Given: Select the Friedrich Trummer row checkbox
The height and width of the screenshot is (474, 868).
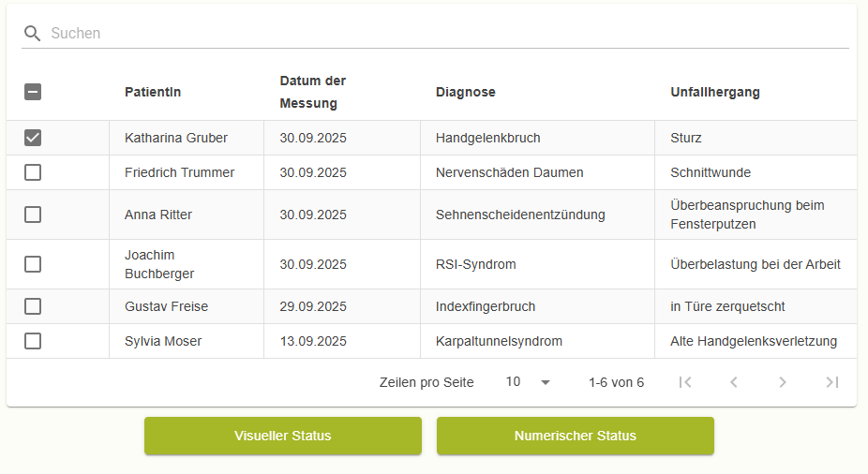Looking at the screenshot, I should click(33, 172).
